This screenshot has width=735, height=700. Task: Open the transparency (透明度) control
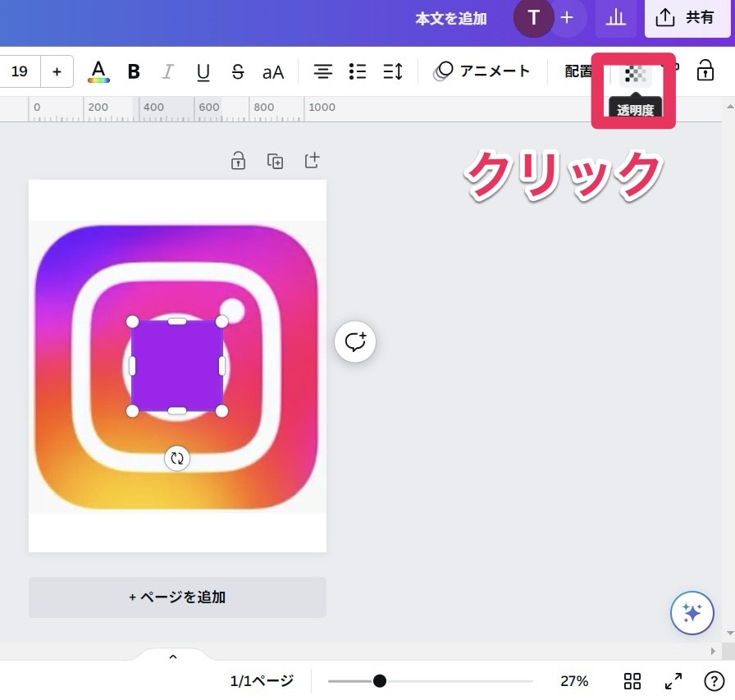[x=635, y=75]
